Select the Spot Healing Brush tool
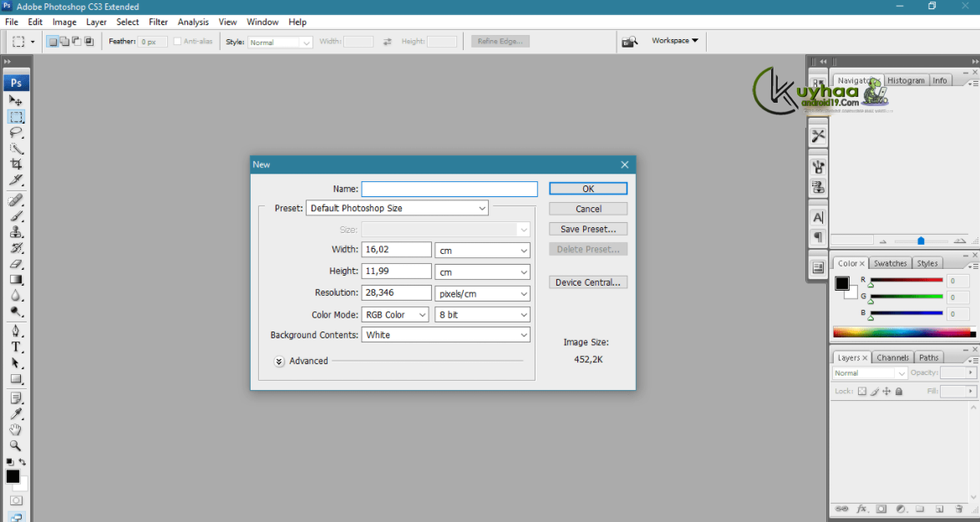This screenshot has height=522, width=980. point(16,200)
